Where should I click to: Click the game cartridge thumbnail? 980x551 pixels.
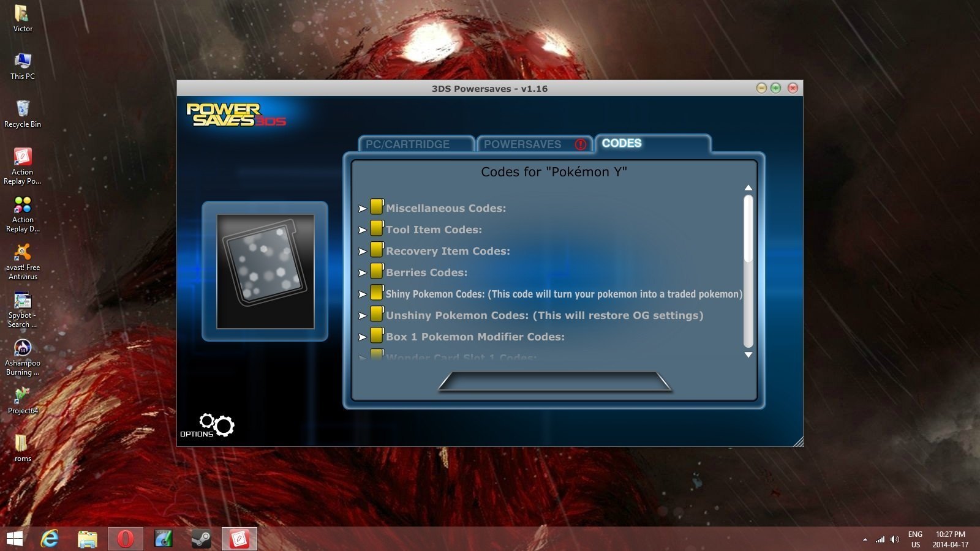click(x=265, y=271)
